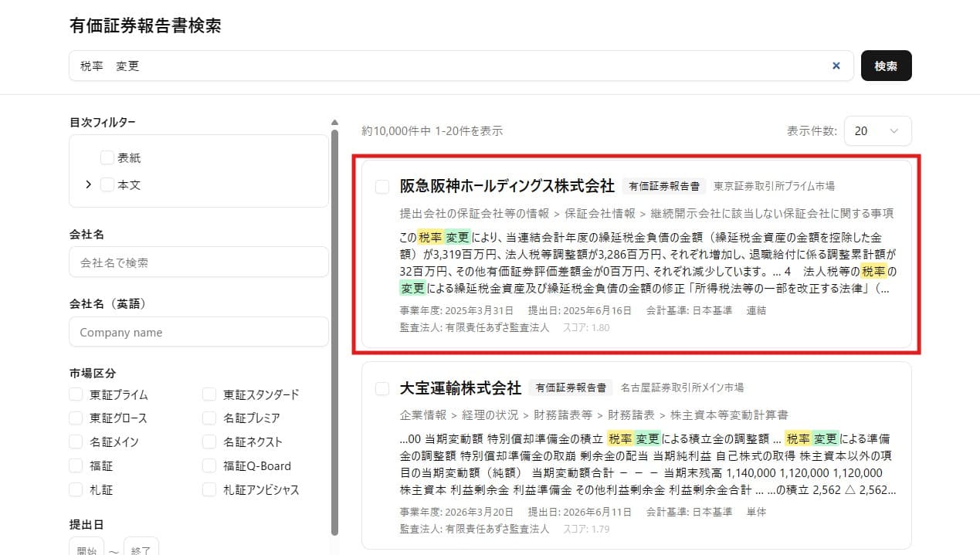Click 提出日: 2026年6月11日 in second result

click(x=579, y=512)
